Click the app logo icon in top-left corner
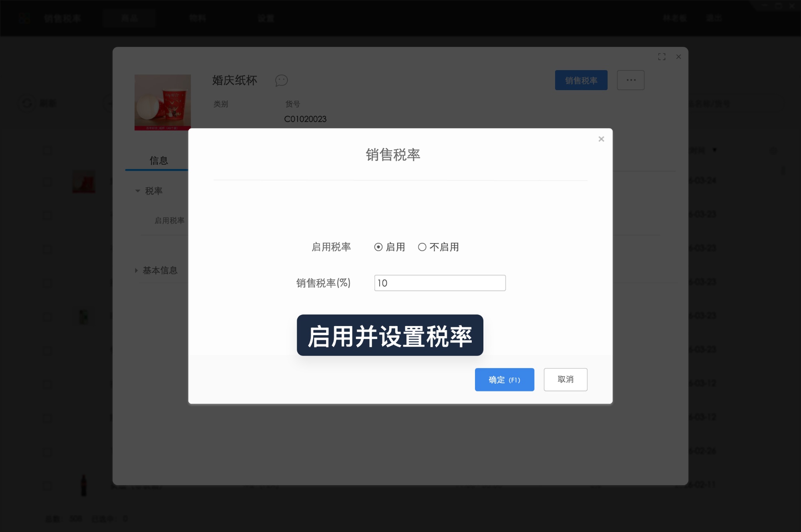This screenshot has height=532, width=801. (24, 18)
